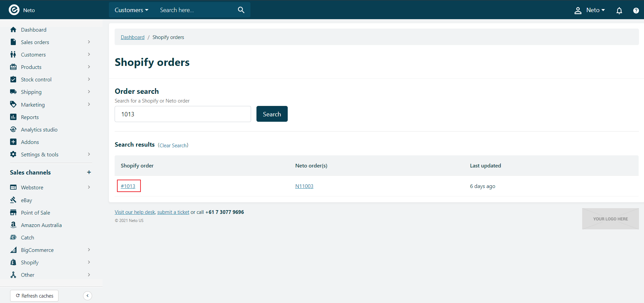
Task: Follow the Dashboard breadcrumb link
Action: coord(132,37)
